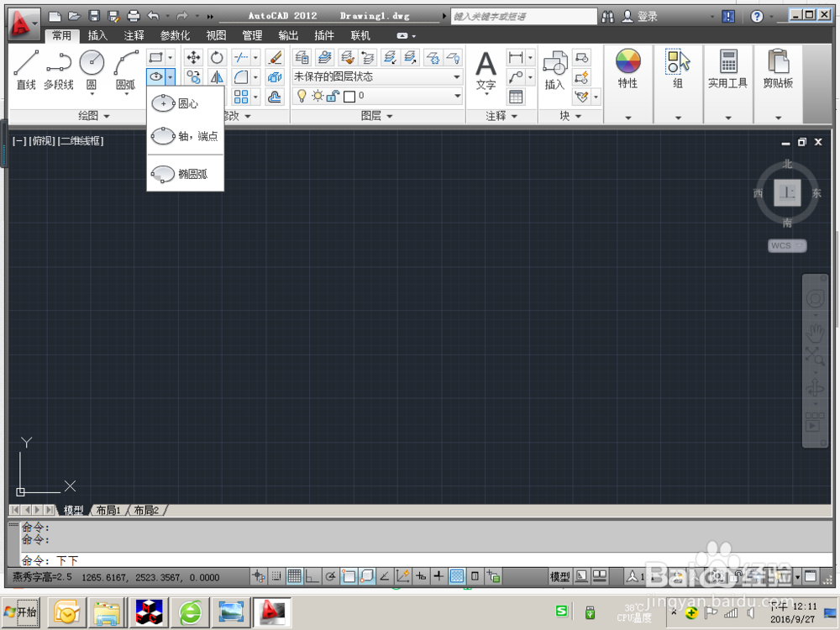This screenshot has width=840, height=630.
Task: Click in the keyword search input field
Action: pos(523,17)
